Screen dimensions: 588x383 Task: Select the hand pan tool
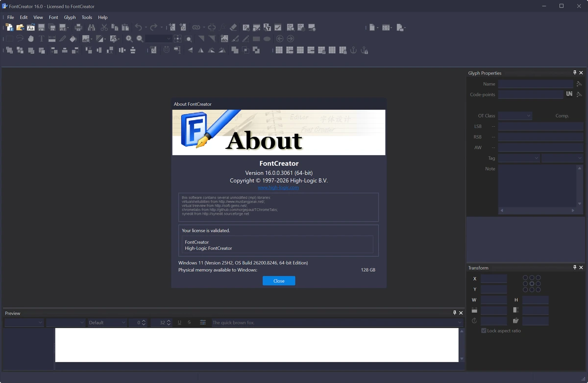(x=30, y=39)
